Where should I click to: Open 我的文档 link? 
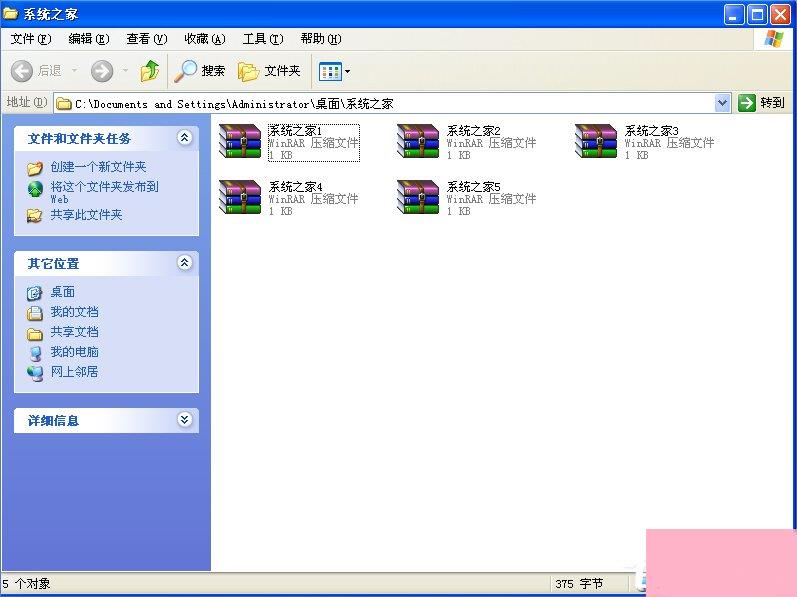point(74,311)
